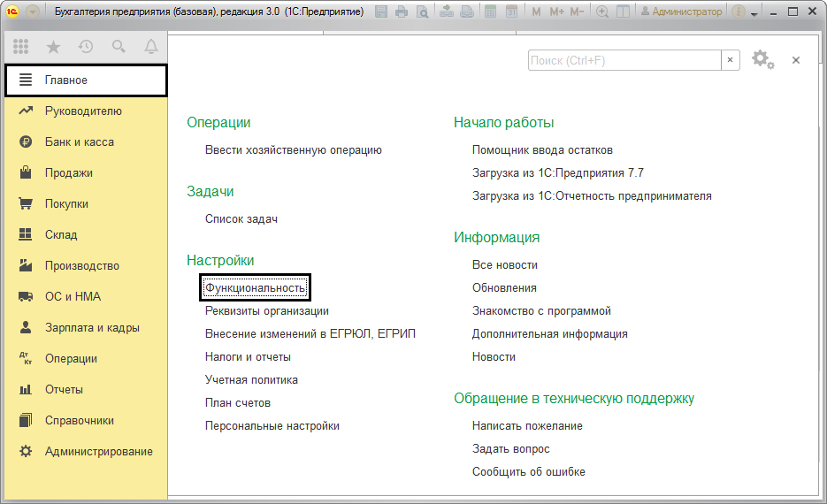Click the Администратор user name
The width and height of the screenshot is (827, 504).
click(681, 11)
